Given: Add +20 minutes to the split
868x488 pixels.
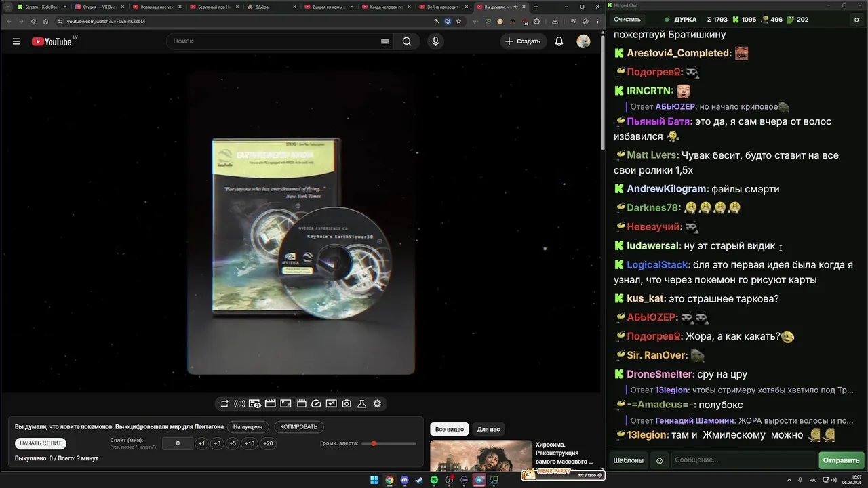Looking at the screenshot, I should pyautogui.click(x=269, y=444).
